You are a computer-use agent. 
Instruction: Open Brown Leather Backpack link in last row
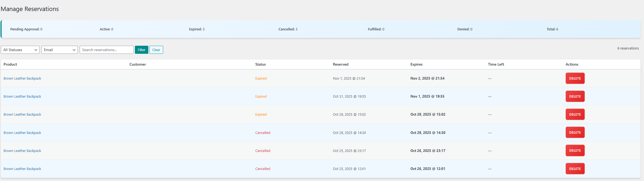tap(22, 169)
